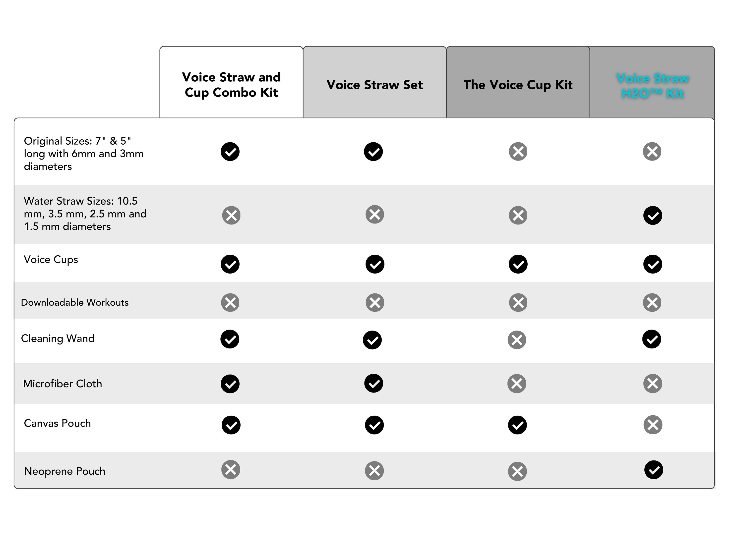This screenshot has height=560, width=747.
Task: Select the Voice Straw Set column header
Action: click(374, 85)
